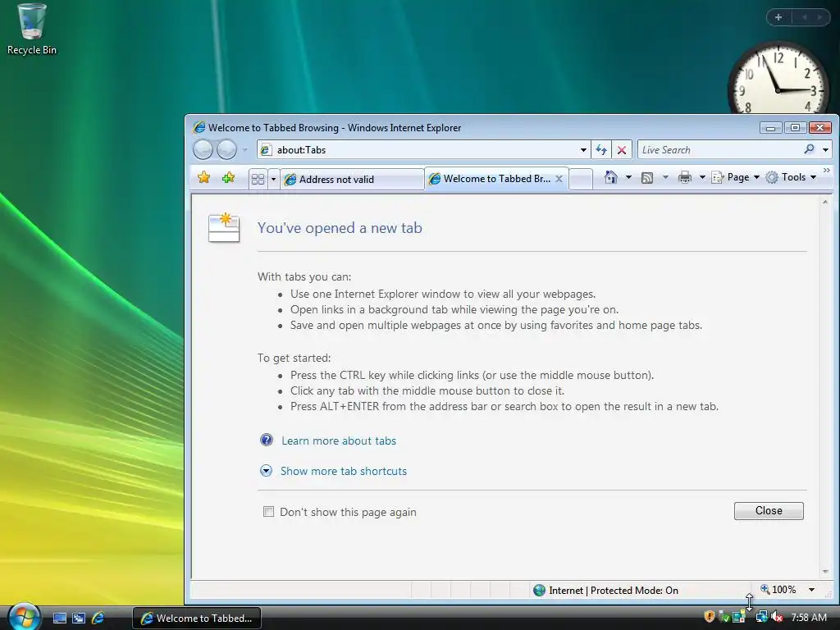The width and height of the screenshot is (840, 630).
Task: Open a blank new tab button
Action: tap(581, 180)
